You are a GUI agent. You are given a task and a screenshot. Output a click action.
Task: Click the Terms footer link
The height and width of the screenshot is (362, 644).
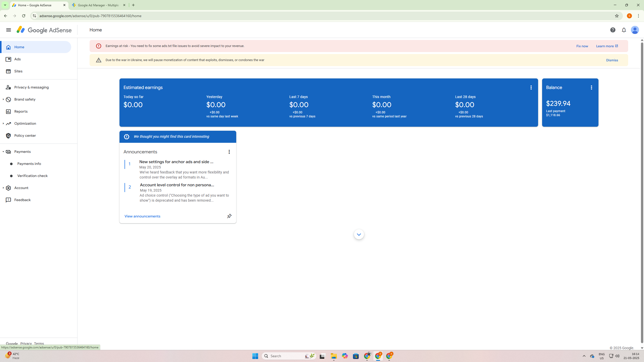tap(39, 343)
